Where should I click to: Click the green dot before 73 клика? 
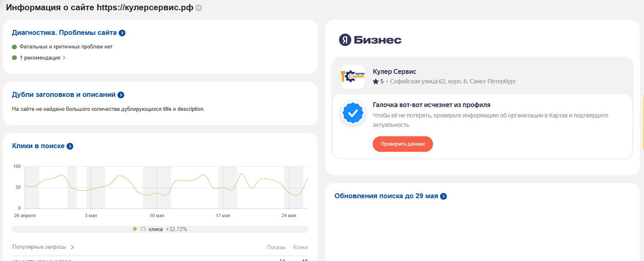click(x=135, y=229)
